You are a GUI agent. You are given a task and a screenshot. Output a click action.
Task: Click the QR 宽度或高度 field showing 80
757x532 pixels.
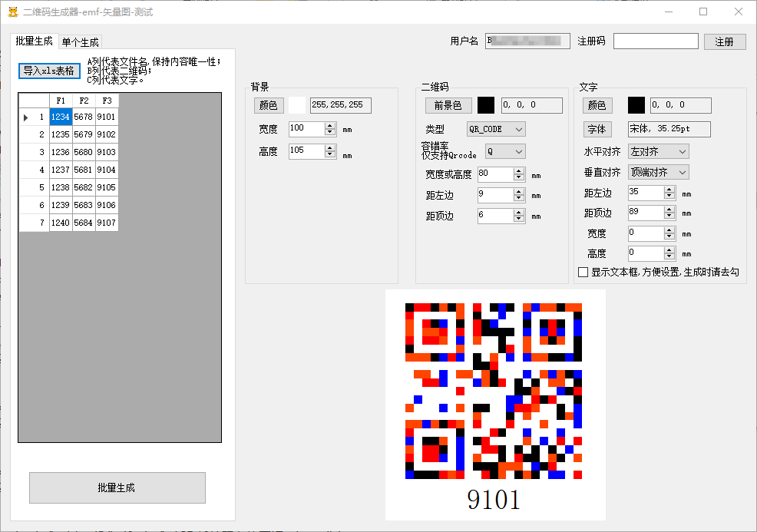pyautogui.click(x=495, y=174)
